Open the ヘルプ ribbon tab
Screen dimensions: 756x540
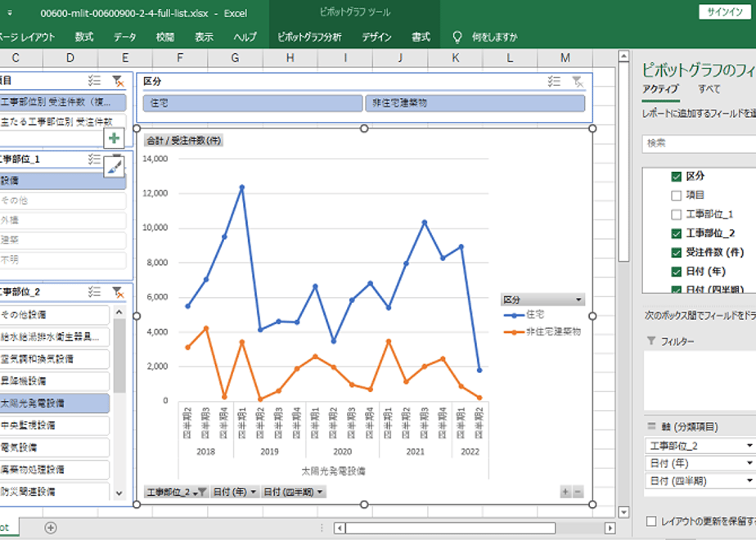click(x=245, y=37)
